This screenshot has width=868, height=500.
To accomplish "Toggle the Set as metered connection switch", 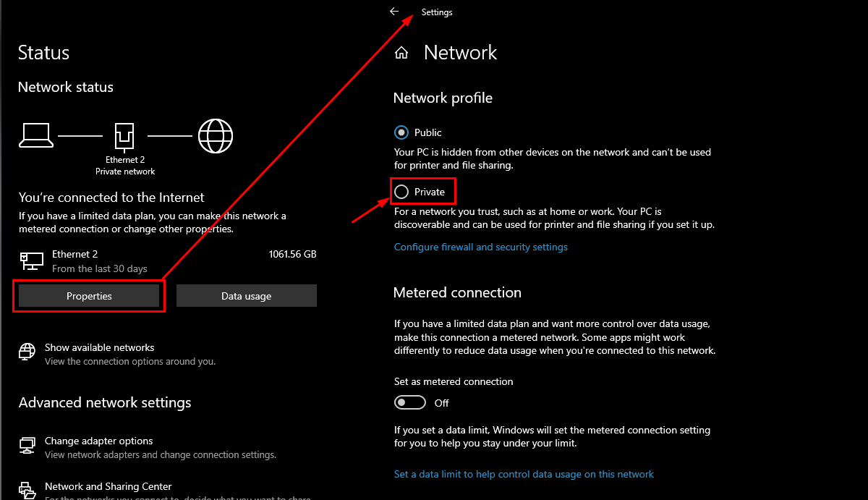I will [x=409, y=402].
